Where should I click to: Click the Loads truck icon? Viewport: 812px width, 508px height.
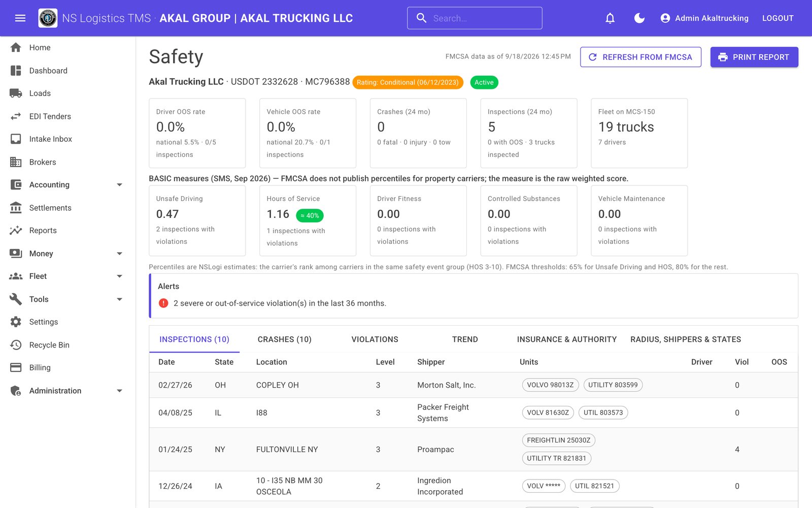[16, 93]
